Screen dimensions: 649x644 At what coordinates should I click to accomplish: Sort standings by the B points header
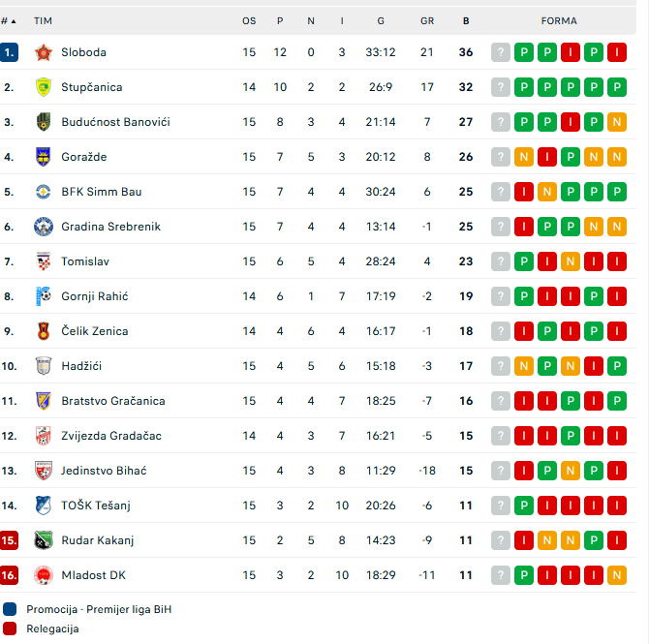coord(466,21)
